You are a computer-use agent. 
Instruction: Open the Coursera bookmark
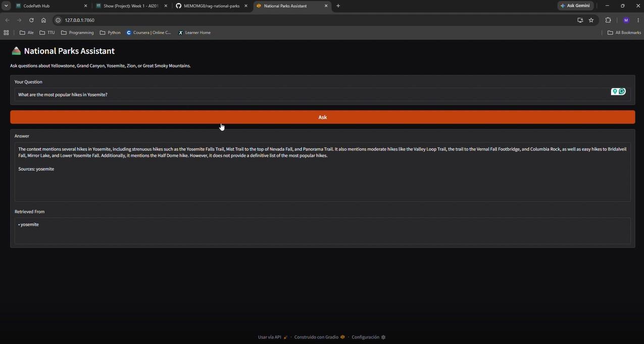[x=148, y=32]
